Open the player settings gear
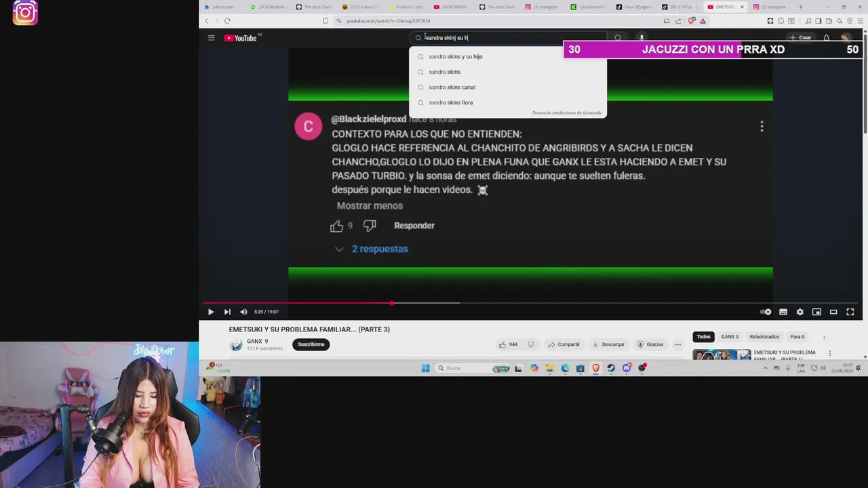868x488 pixels. pyautogui.click(x=800, y=312)
